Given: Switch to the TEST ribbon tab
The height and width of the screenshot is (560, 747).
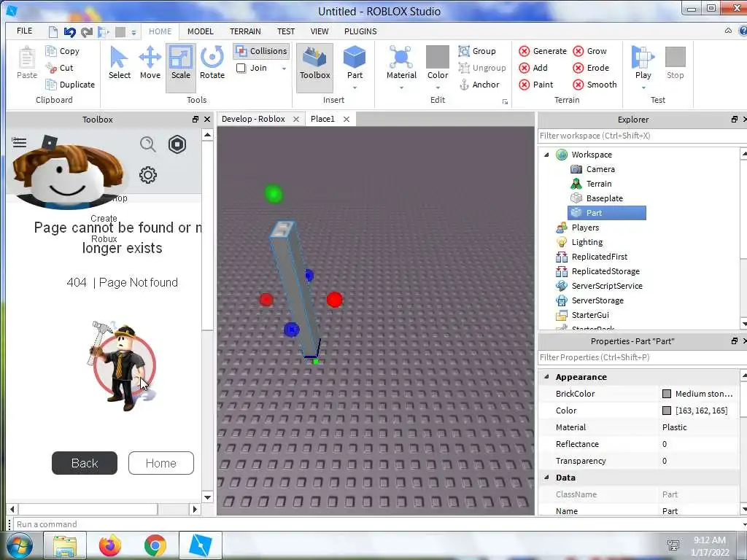Looking at the screenshot, I should pos(286,31).
